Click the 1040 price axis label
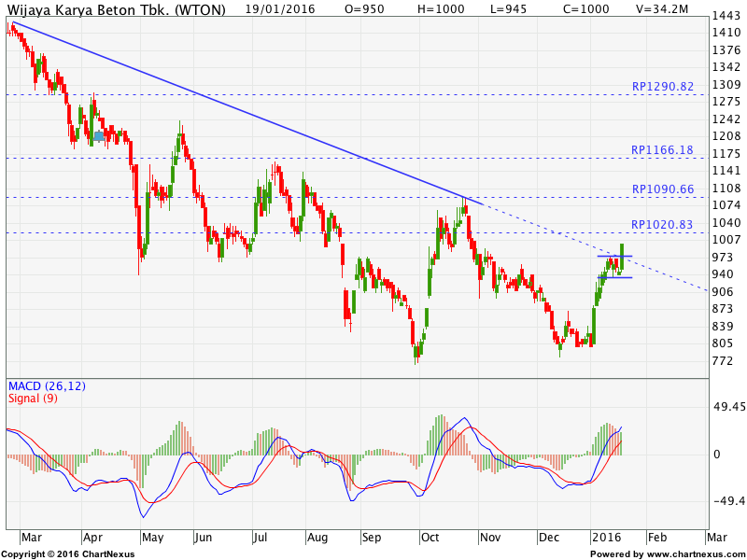 pyautogui.click(x=726, y=222)
